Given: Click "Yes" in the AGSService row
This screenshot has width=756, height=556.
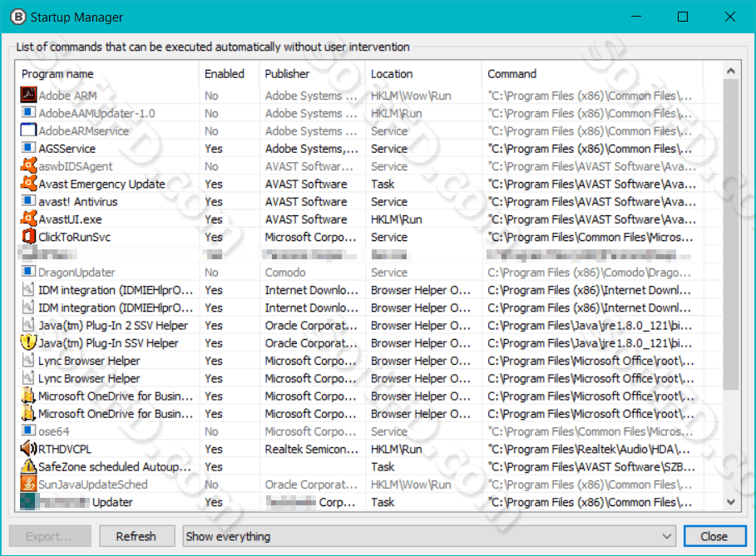Looking at the screenshot, I should [214, 149].
